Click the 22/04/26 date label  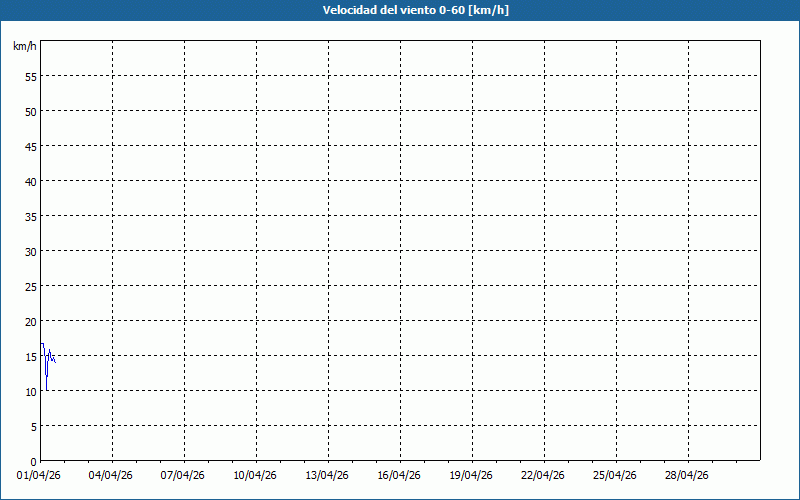click(544, 475)
